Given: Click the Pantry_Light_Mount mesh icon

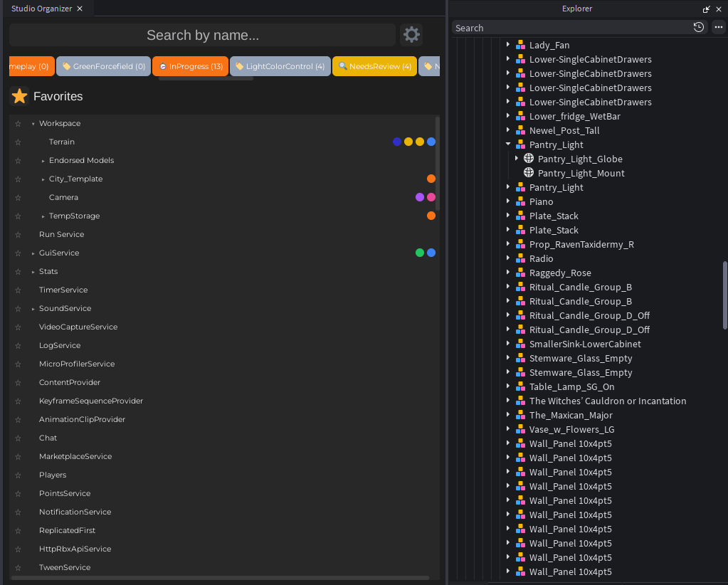Looking at the screenshot, I should coord(529,173).
